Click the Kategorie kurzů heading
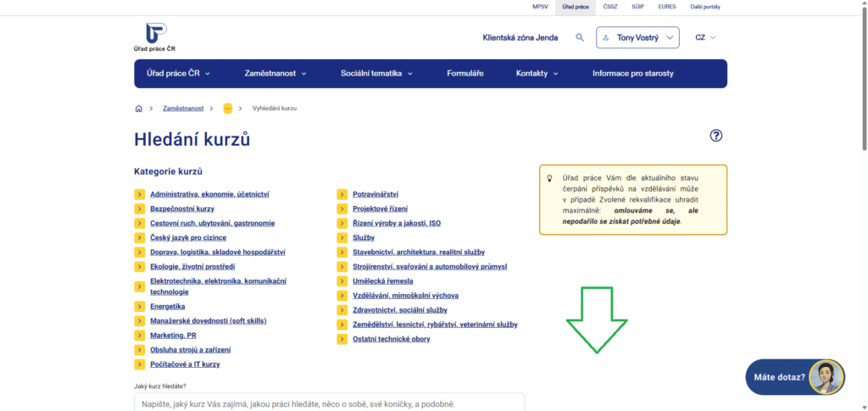868x411 pixels. 169,171
